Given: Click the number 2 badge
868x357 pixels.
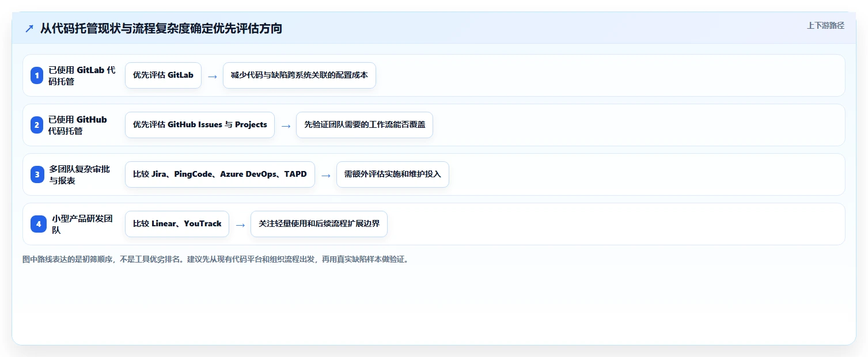Looking at the screenshot, I should [x=37, y=125].
